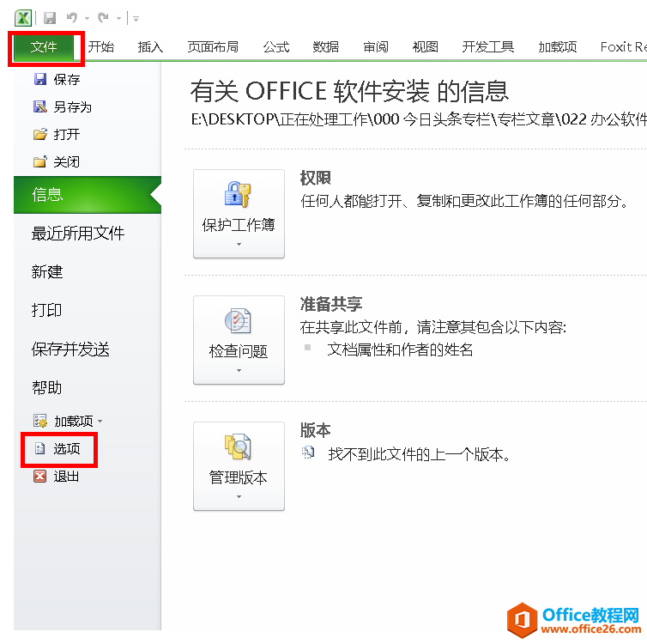The image size is (647, 644).
Task: Click the file path text E:\DESKTOP
Action: pos(419,119)
